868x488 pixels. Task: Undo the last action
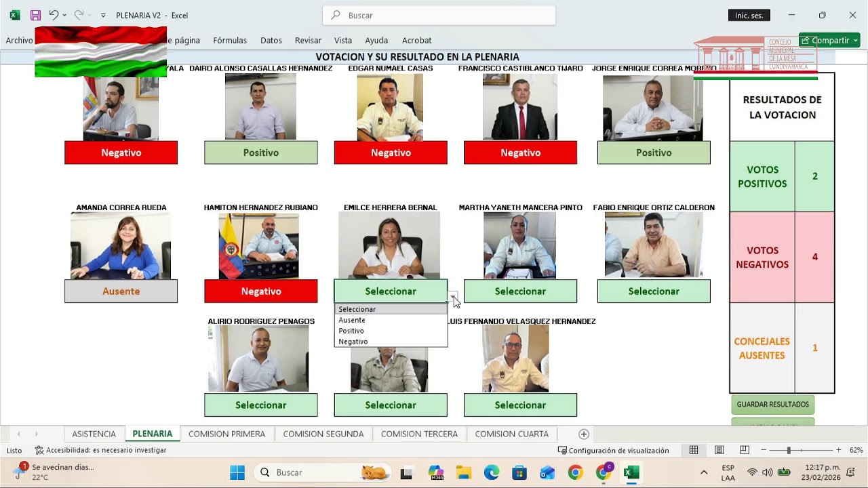click(54, 15)
